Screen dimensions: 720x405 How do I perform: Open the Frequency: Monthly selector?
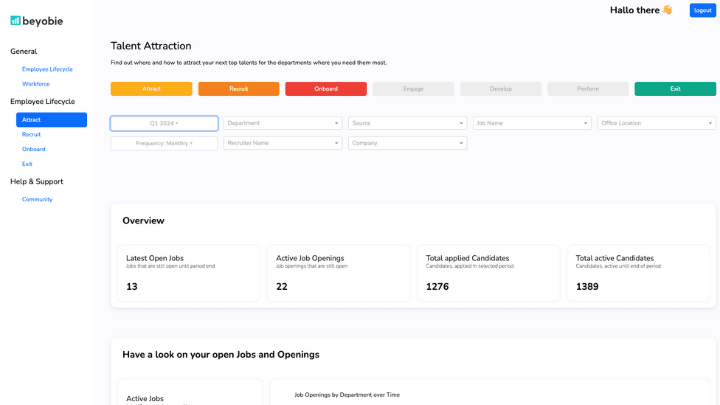pos(164,143)
